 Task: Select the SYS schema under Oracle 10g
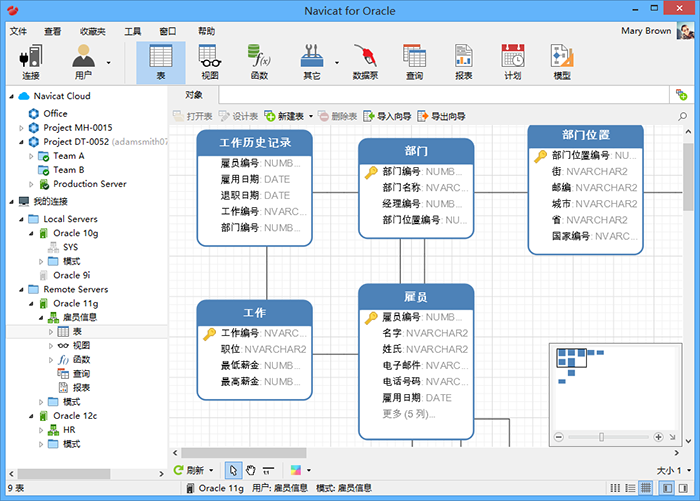point(70,247)
